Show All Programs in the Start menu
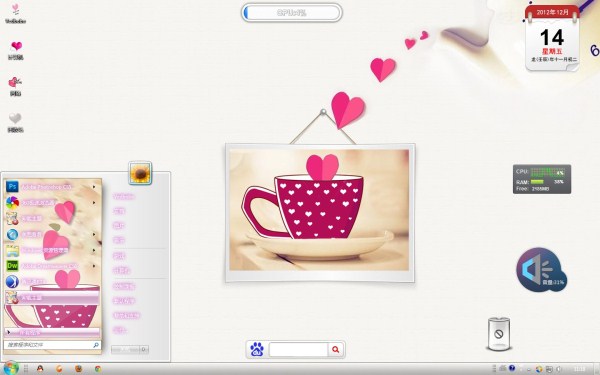Screen dimensions: 600x375 pyautogui.click(x=52, y=332)
